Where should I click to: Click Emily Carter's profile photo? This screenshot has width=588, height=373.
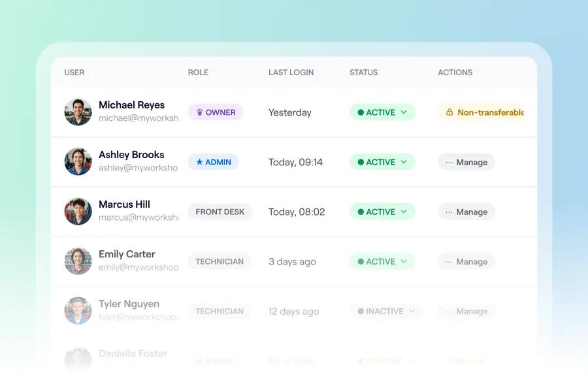(78, 261)
